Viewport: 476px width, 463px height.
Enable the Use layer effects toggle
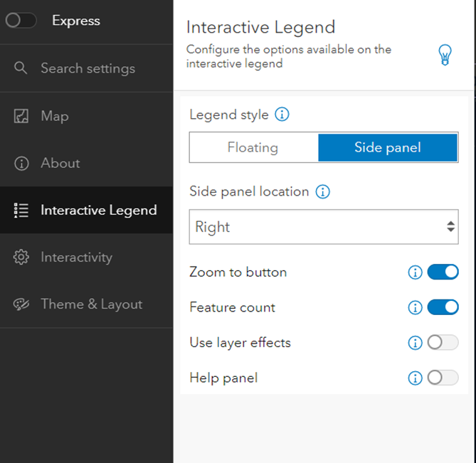click(443, 343)
